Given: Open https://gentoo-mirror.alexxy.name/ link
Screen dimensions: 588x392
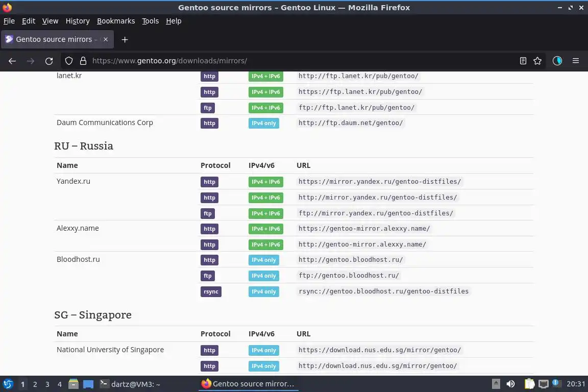Looking at the screenshot, I should 364,229.
